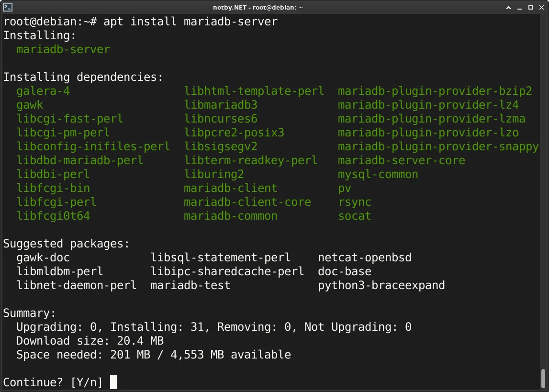Click suggested package 'libnet-daemon-perl'
The width and height of the screenshot is (549, 392).
77,285
